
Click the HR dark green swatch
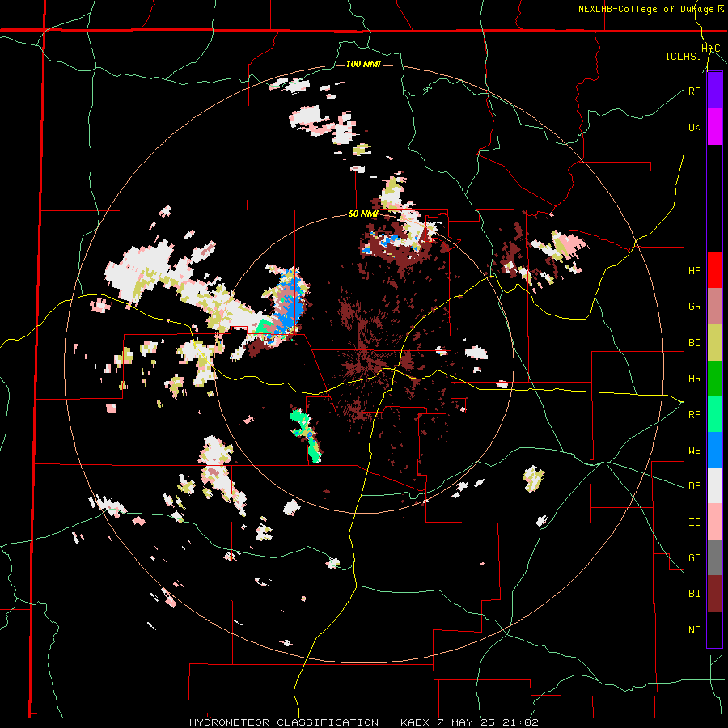click(x=714, y=378)
